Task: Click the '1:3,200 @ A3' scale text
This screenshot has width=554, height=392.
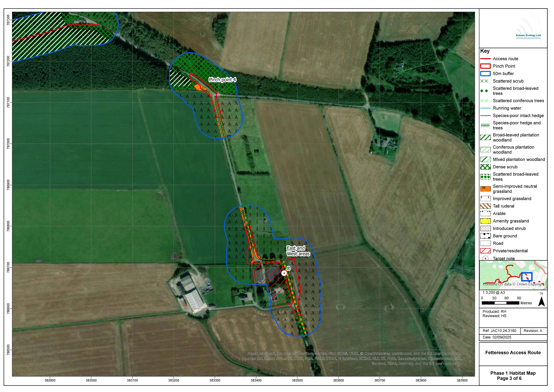Action: (494, 293)
